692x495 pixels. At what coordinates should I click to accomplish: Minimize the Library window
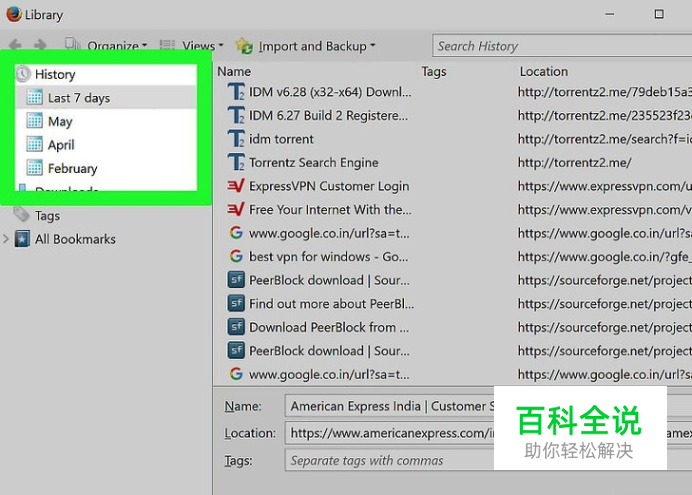(x=610, y=14)
